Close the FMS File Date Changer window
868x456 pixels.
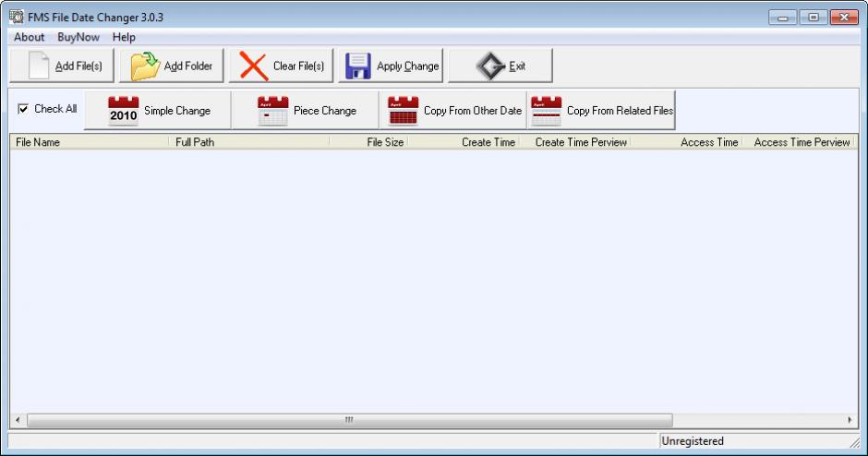844,18
